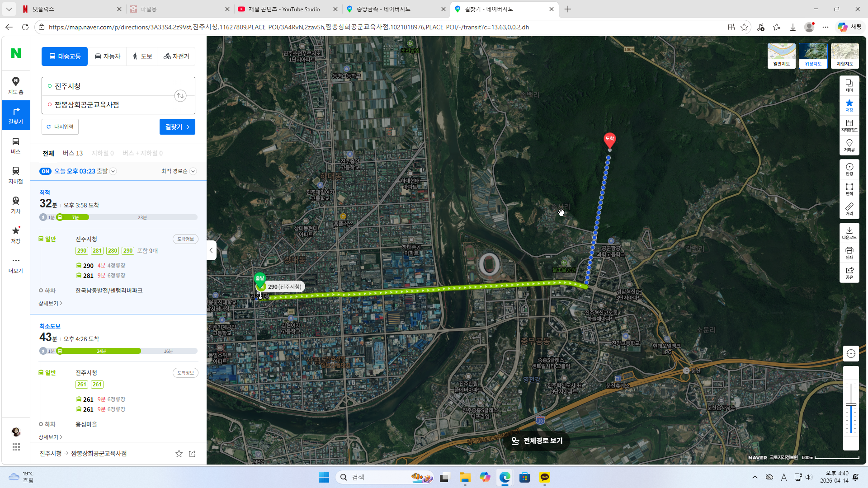Open the 최적 경로순 sort dropdown
Screen dimensions: 868x488
pos(179,171)
